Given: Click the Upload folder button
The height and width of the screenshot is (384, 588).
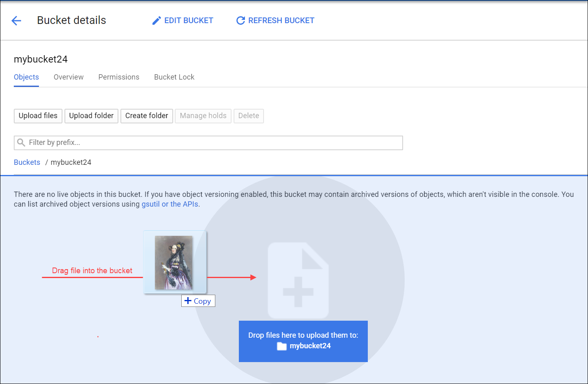Looking at the screenshot, I should (x=91, y=116).
